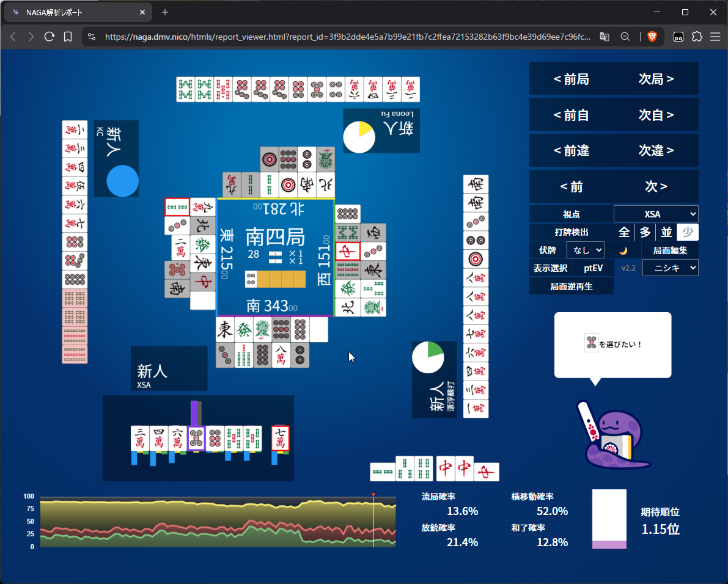728x584 pixels.
Task: Click the purple-highlighted 5-pin tile in hand
Action: point(196,439)
